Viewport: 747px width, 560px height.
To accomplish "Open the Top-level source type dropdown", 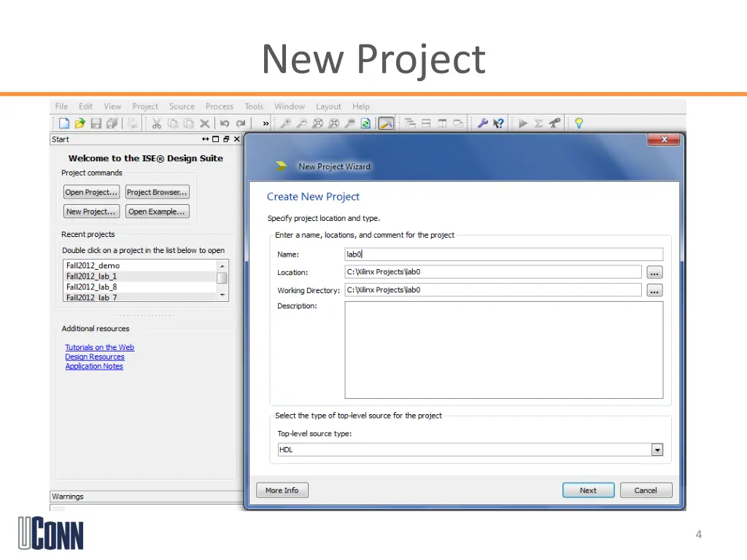I will [657, 449].
